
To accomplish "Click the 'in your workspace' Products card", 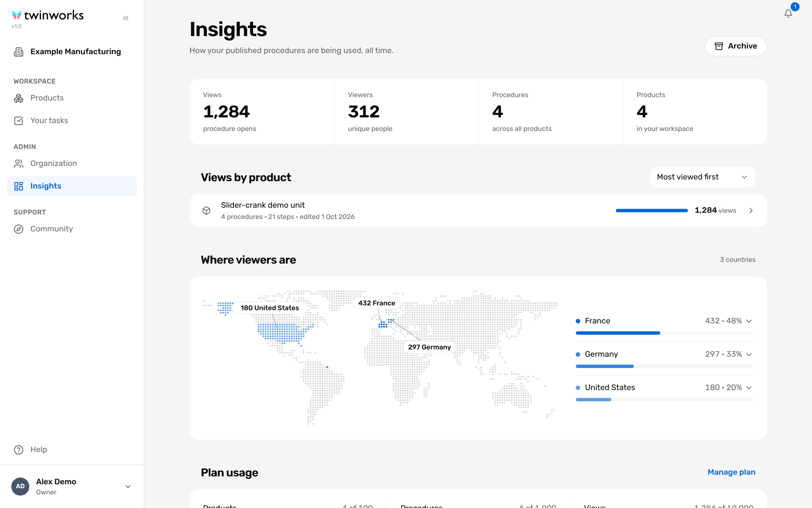I will [694, 112].
